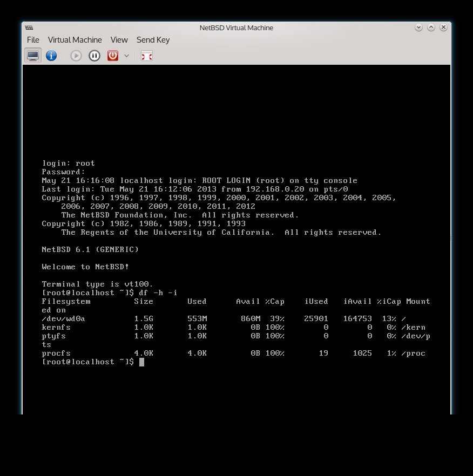Viewport: 473px width, 476px height.
Task: Click the window menu icon in title bar
Action: (x=29, y=28)
